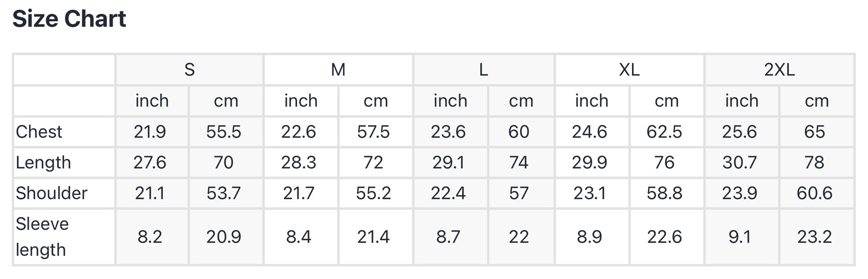Click the Chest row label
The width and height of the screenshot is (868, 279).
(39, 132)
